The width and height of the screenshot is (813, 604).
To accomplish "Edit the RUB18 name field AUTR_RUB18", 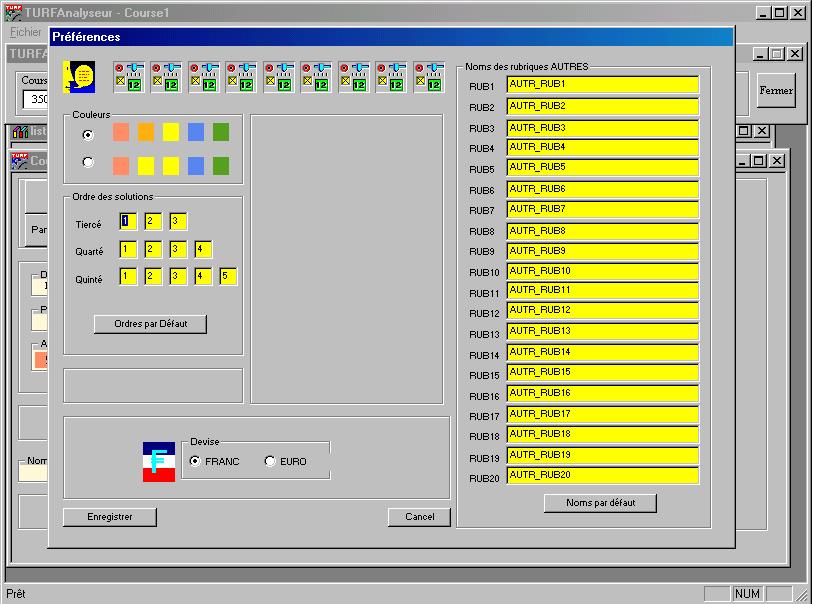I will pos(602,435).
